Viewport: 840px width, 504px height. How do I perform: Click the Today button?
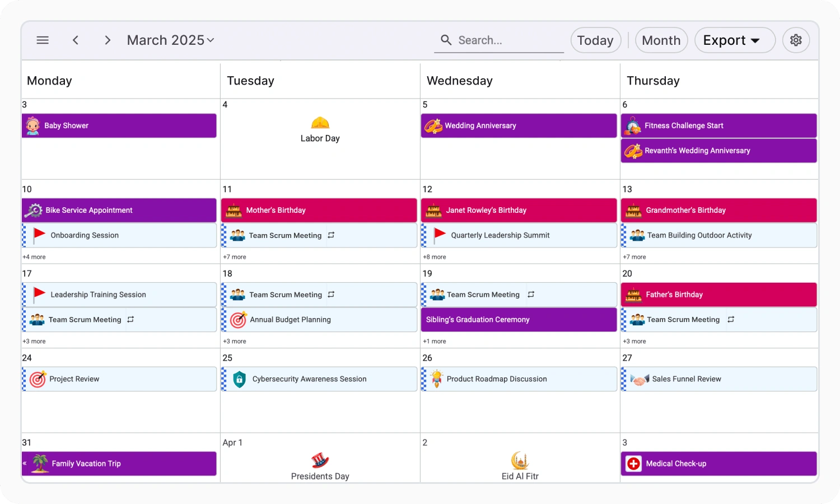pyautogui.click(x=596, y=40)
